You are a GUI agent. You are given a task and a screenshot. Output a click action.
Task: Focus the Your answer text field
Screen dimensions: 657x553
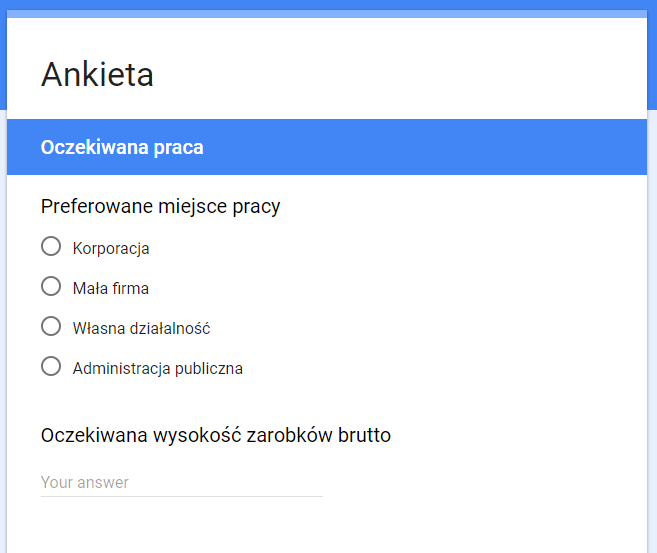[181, 483]
